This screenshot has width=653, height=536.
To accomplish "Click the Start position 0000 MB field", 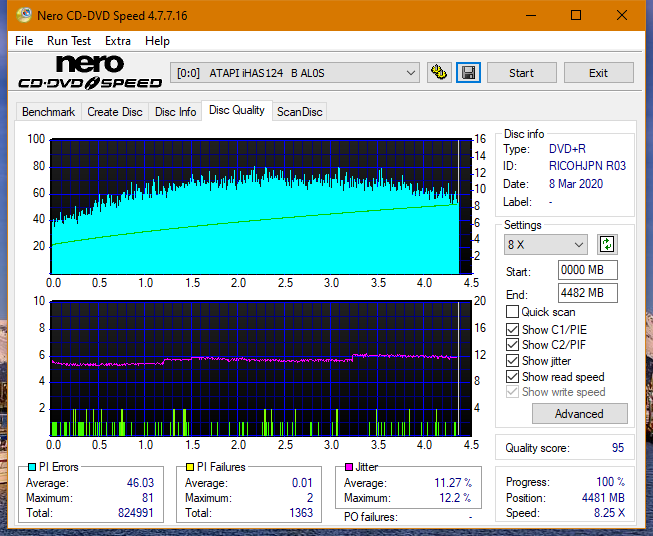I will (x=588, y=270).
